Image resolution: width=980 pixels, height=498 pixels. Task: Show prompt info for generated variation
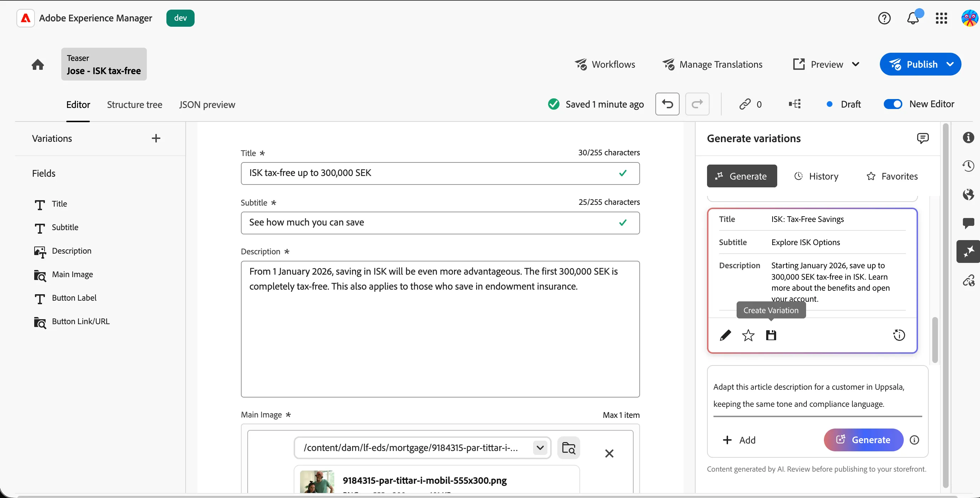(899, 335)
